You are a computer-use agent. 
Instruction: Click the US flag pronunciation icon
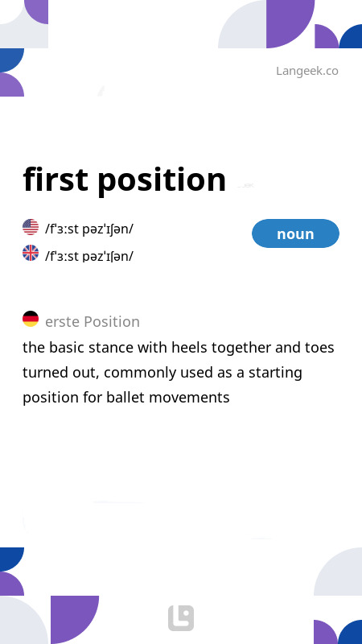pyautogui.click(x=31, y=227)
